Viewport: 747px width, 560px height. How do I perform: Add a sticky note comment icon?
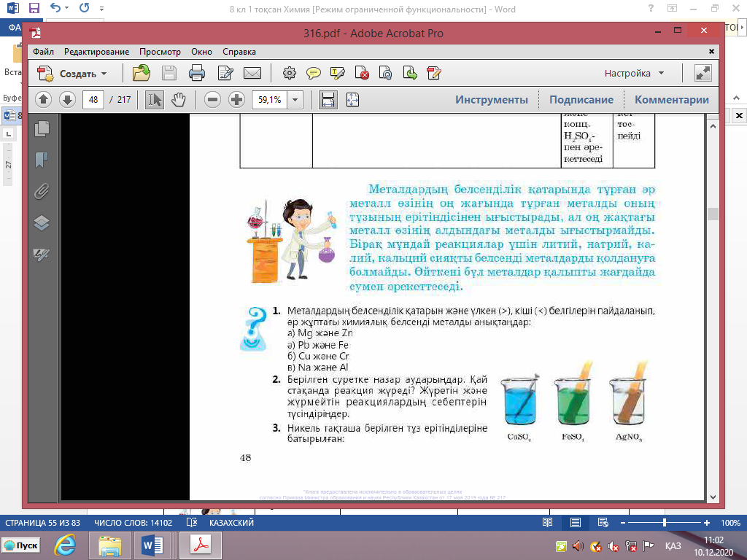tap(313, 74)
